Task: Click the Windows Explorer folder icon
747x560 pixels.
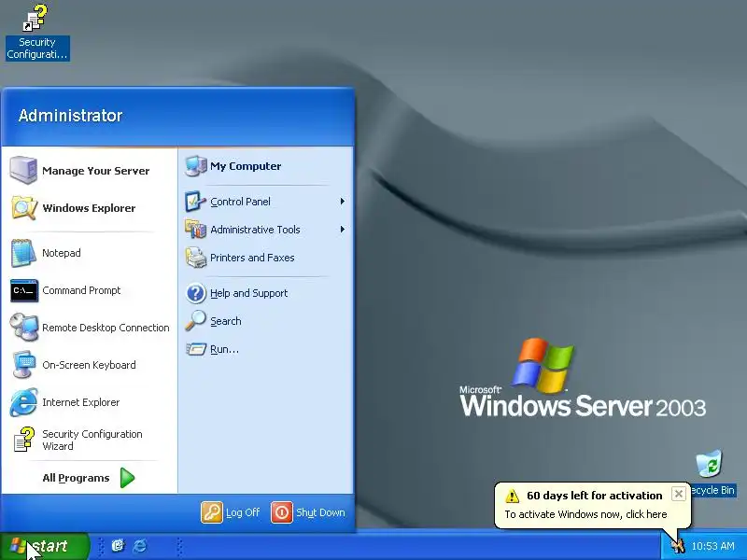Action: tap(23, 207)
